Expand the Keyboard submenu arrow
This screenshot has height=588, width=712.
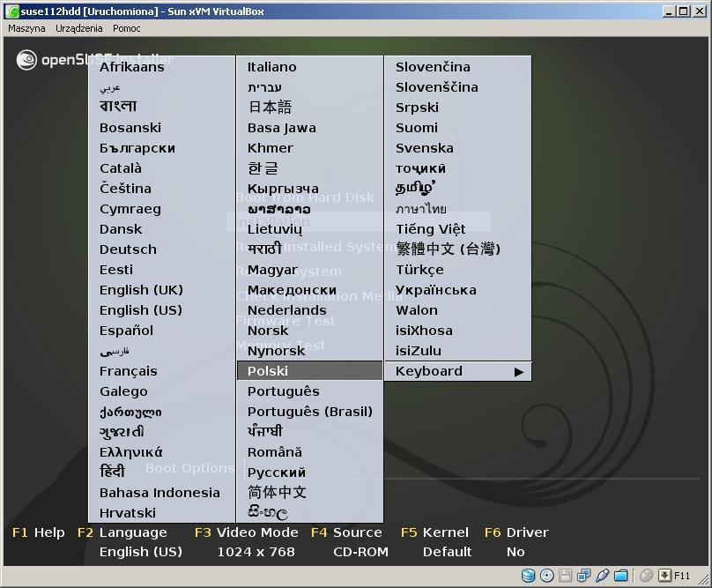(518, 372)
